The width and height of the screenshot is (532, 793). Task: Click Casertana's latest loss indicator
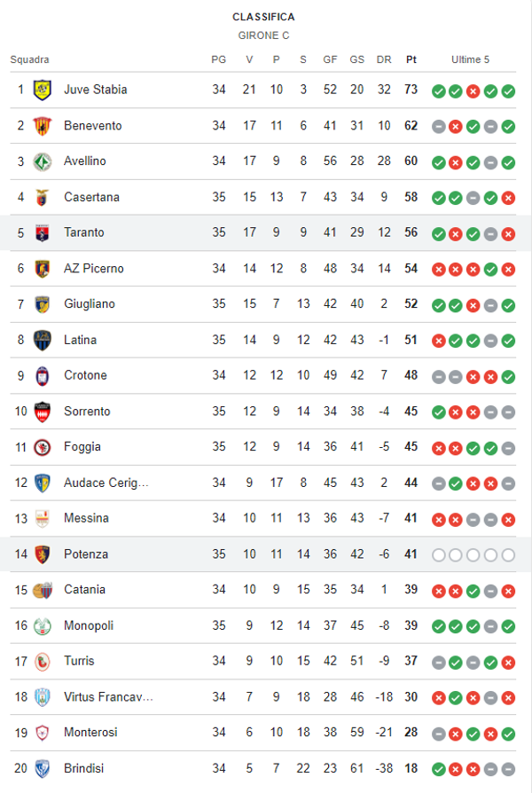coord(508,197)
